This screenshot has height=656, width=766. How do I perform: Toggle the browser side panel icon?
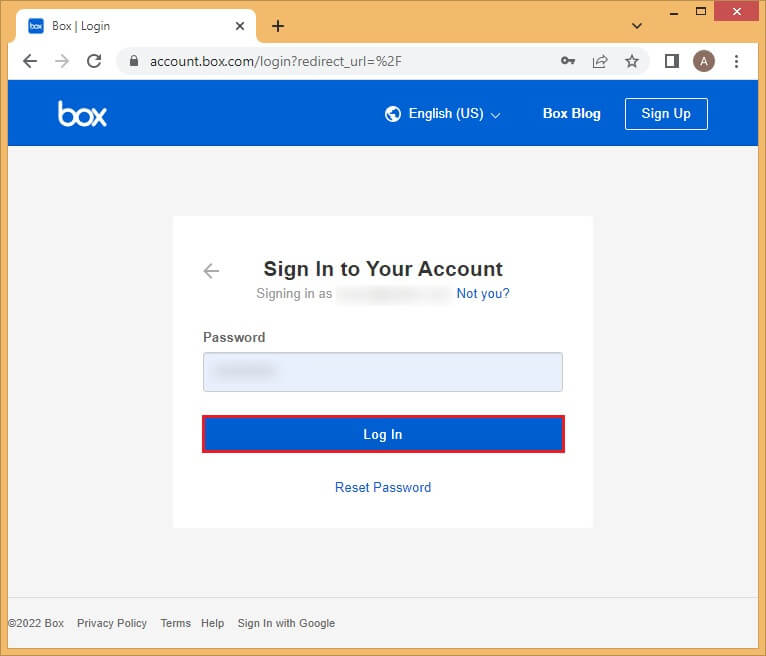point(672,61)
